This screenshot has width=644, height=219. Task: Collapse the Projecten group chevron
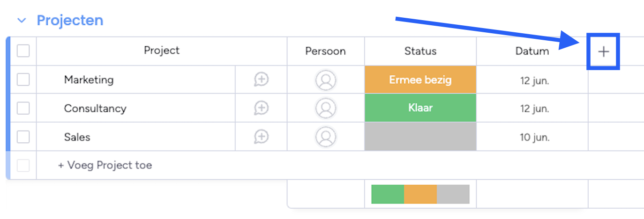[x=22, y=21]
